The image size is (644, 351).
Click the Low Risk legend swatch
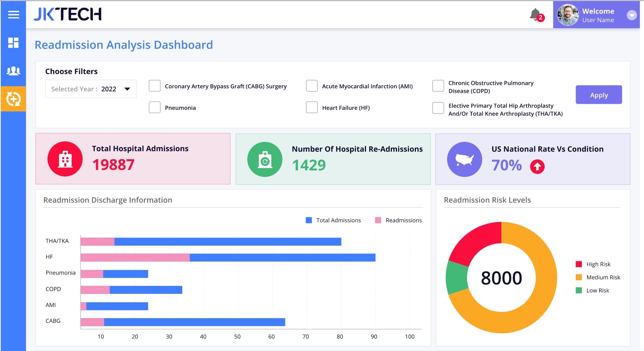tap(579, 290)
